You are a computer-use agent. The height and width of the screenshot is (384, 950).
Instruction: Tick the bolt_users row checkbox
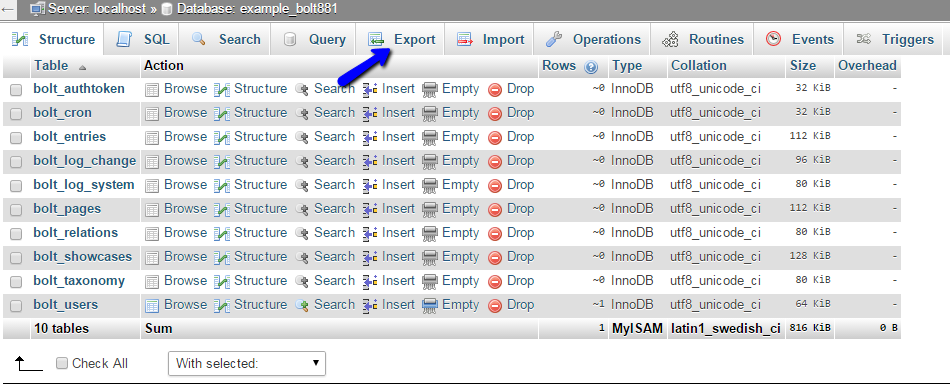[x=16, y=306]
